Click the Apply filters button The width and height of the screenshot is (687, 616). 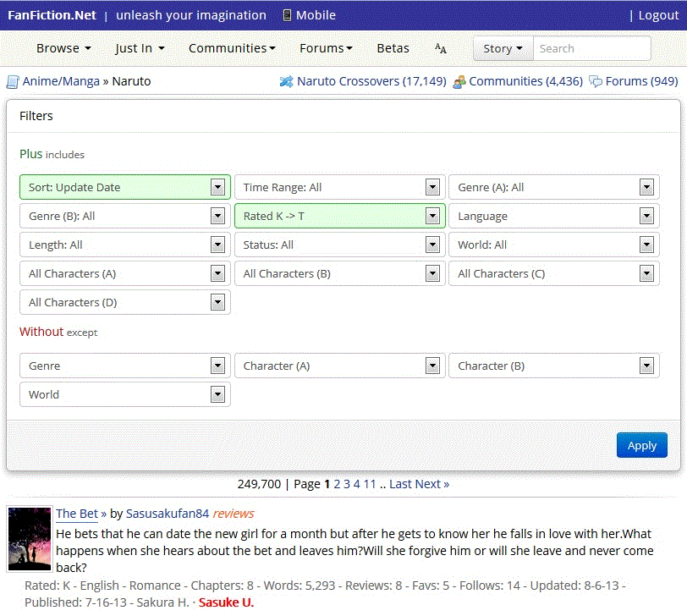click(x=642, y=445)
